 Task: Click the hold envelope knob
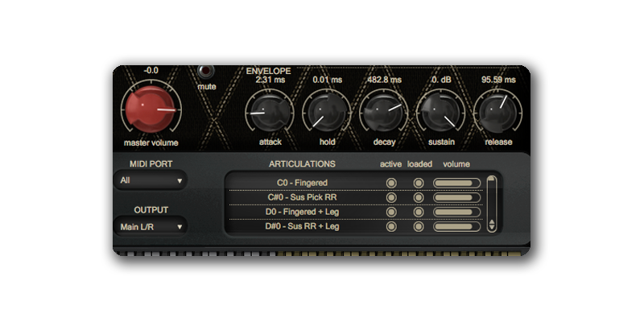[x=321, y=114]
